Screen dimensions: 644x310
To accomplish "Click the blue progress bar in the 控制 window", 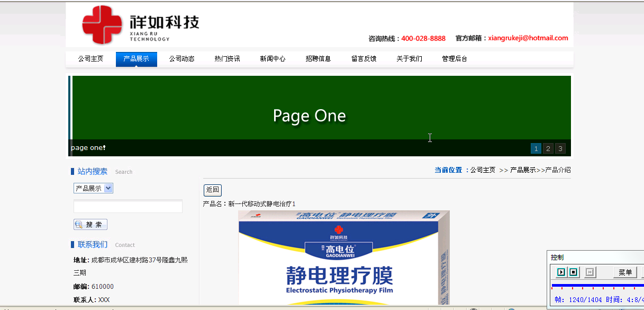I will point(597,286).
